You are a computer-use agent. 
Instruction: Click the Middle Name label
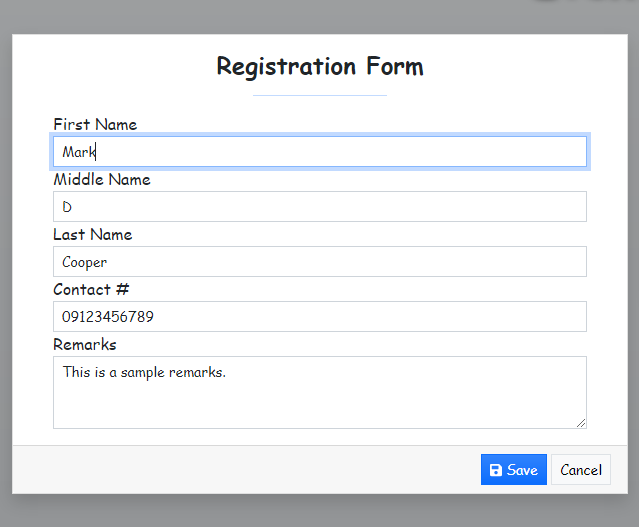coord(102,179)
